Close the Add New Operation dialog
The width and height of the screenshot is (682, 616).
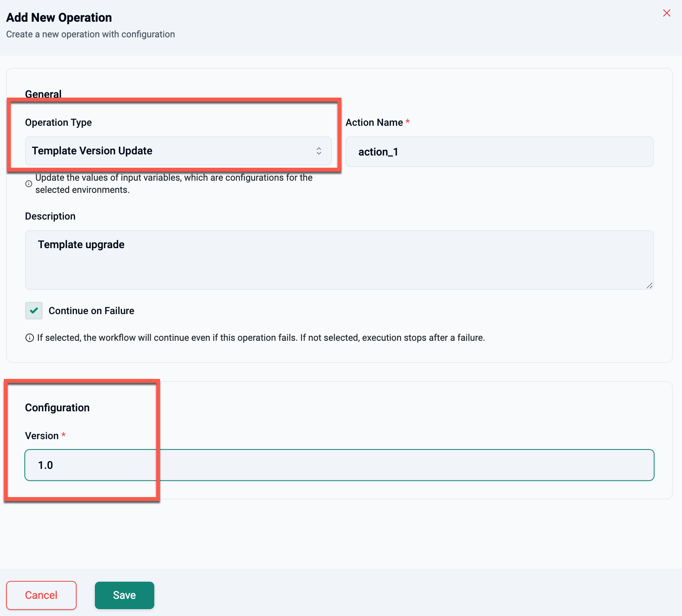point(666,13)
